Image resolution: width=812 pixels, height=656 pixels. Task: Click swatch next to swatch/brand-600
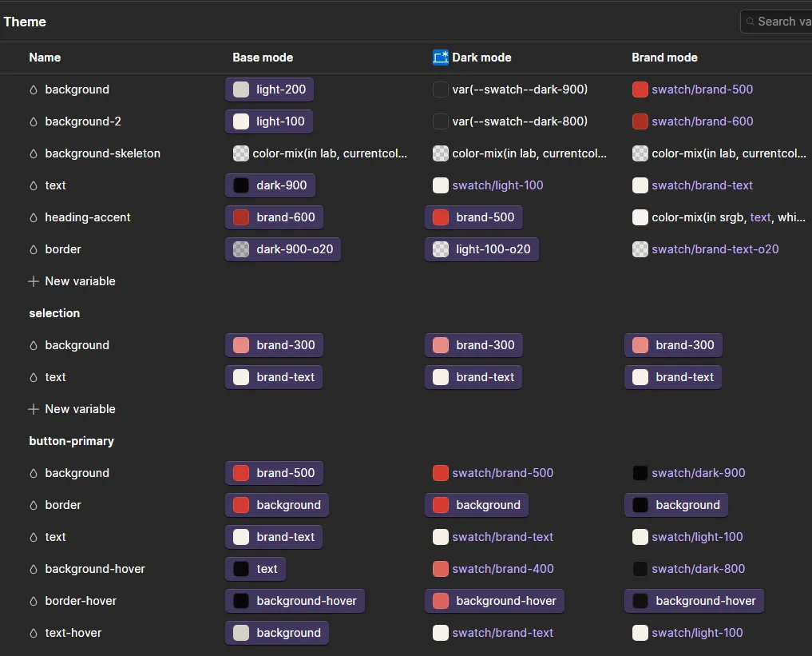pos(640,121)
